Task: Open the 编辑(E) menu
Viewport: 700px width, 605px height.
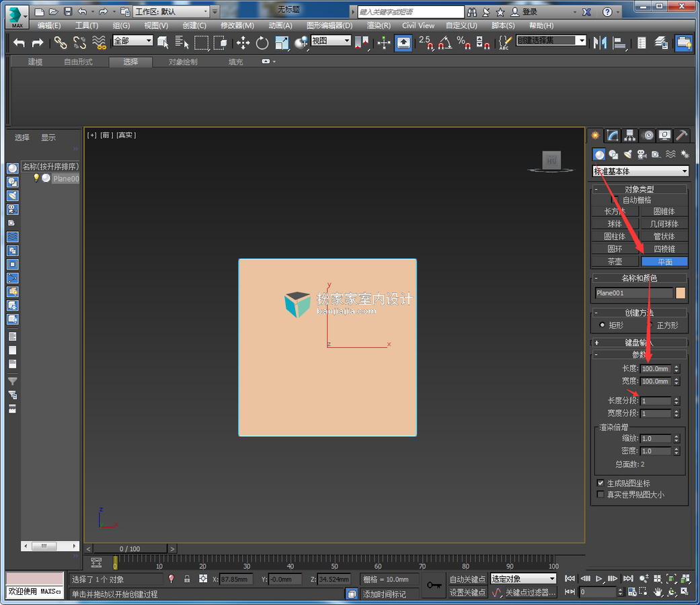Action: [x=49, y=26]
